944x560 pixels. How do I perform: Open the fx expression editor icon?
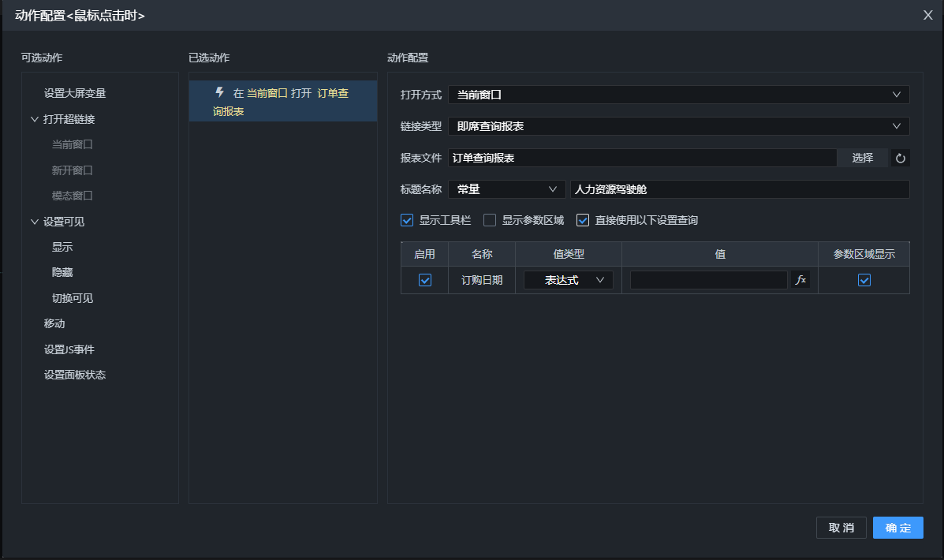(x=800, y=280)
